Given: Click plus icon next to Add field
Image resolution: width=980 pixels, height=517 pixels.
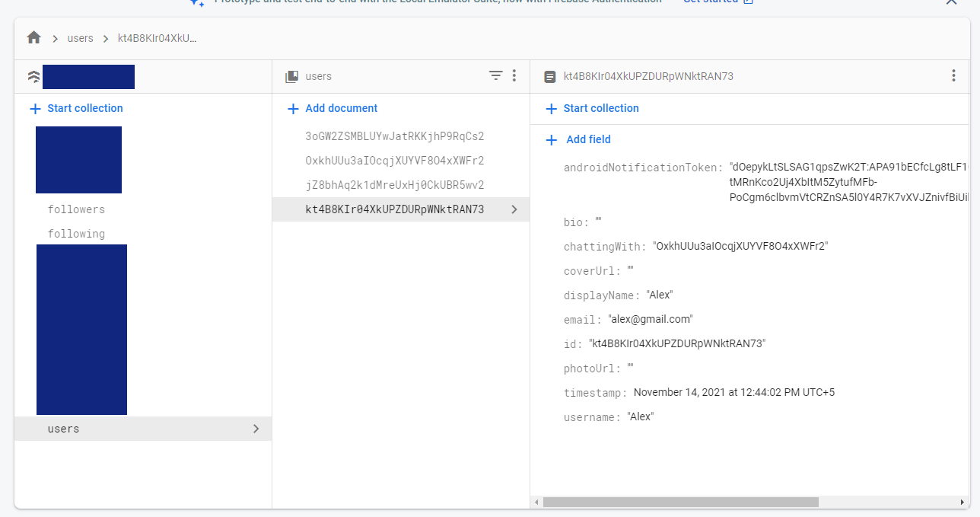Looking at the screenshot, I should [x=552, y=140].
